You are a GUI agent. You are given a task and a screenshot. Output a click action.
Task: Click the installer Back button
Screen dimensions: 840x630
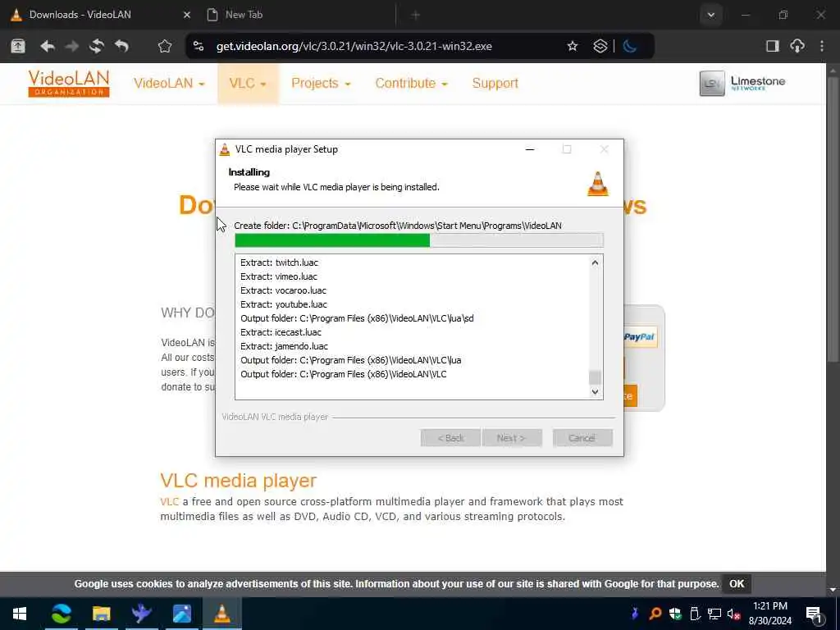pyautogui.click(x=450, y=438)
